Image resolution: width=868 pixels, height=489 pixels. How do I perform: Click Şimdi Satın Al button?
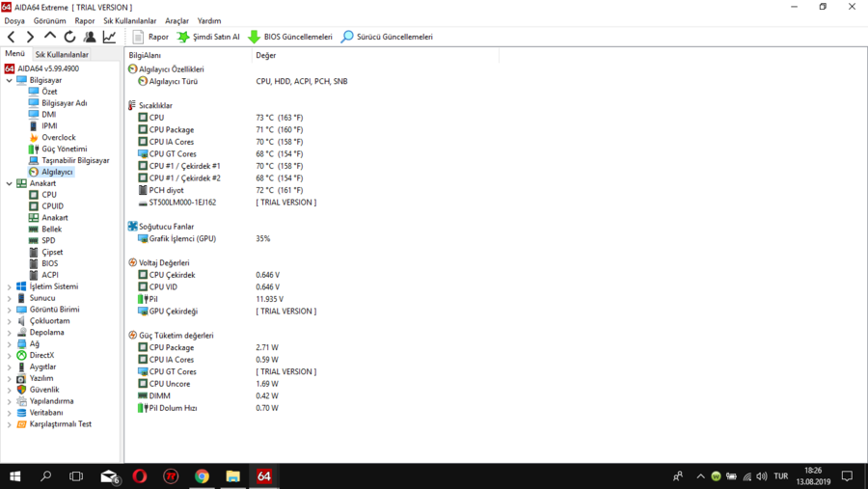pyautogui.click(x=208, y=37)
